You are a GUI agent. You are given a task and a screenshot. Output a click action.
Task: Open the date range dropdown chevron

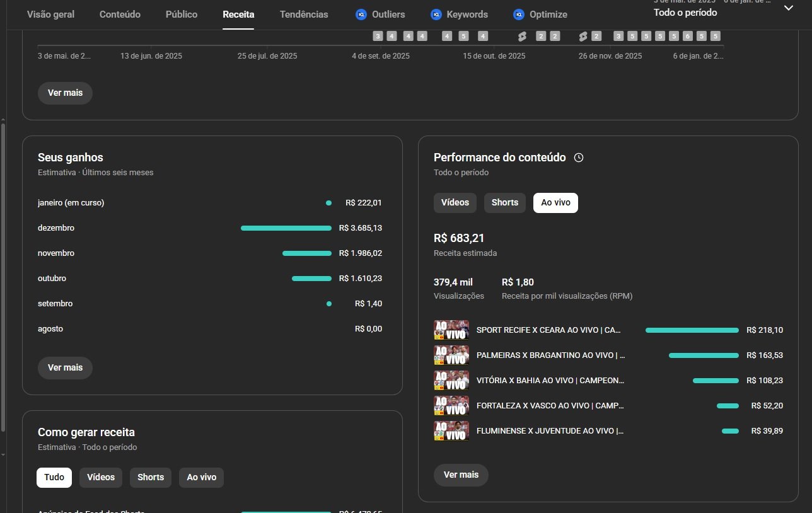point(788,8)
